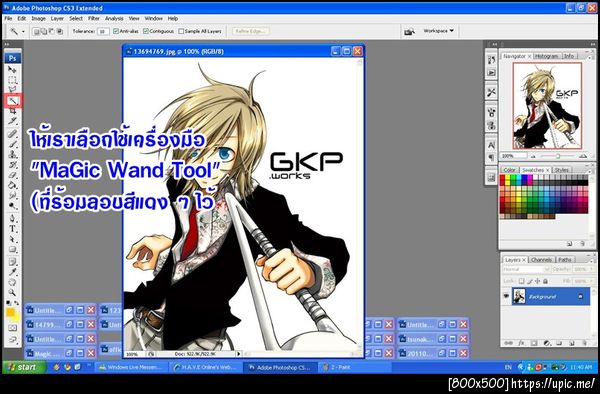Enable Sample All Layers checkbox
The width and height of the screenshot is (600, 394).
coord(181,31)
